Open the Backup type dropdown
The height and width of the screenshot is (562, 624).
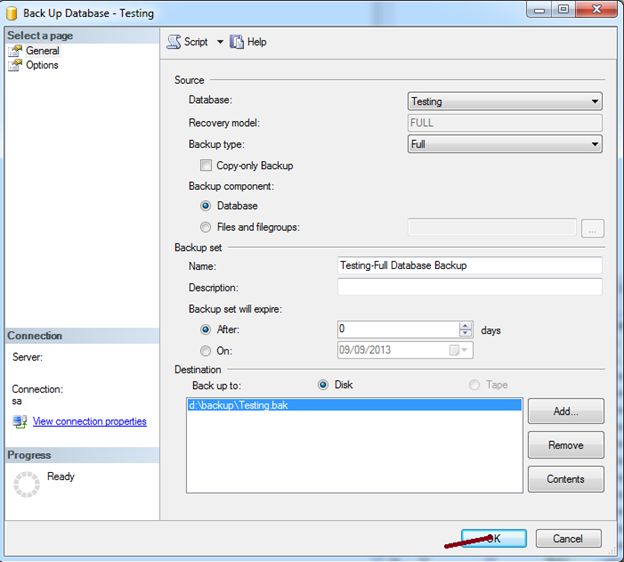[505, 144]
